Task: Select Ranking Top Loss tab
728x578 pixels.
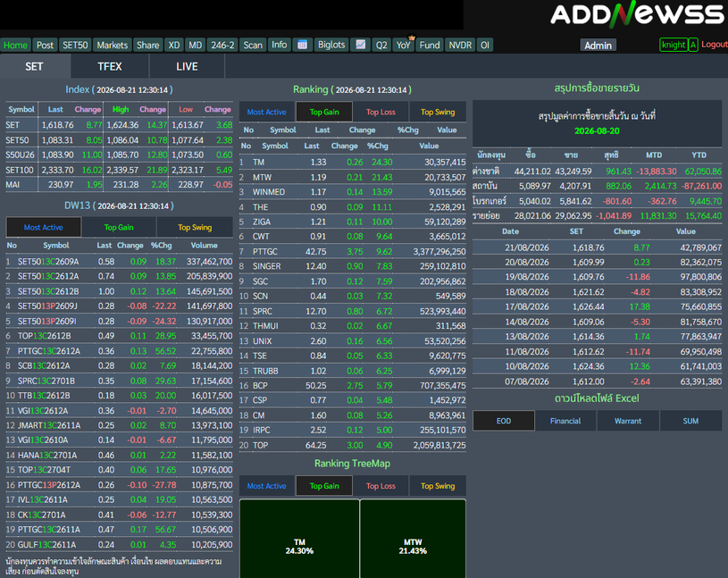Action: 381,112
